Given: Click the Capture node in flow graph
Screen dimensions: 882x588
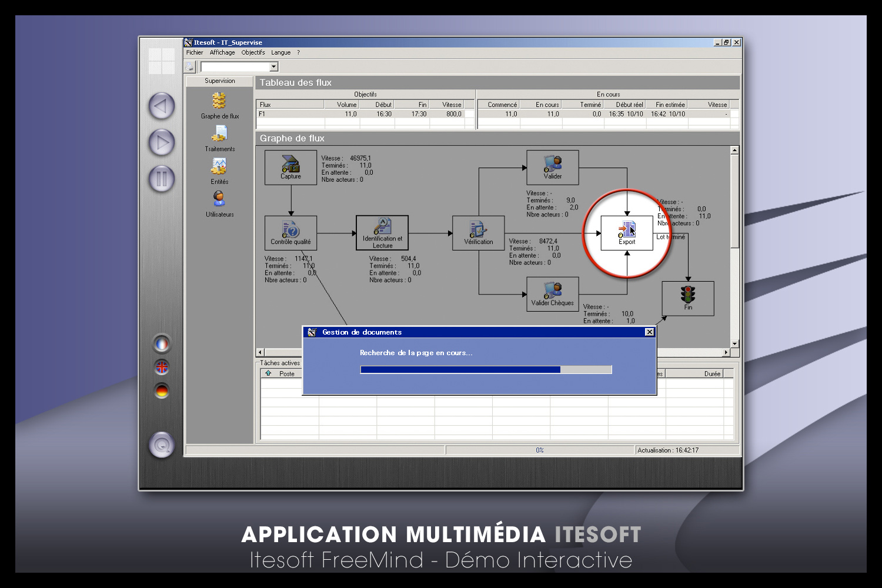Looking at the screenshot, I should coord(290,168).
